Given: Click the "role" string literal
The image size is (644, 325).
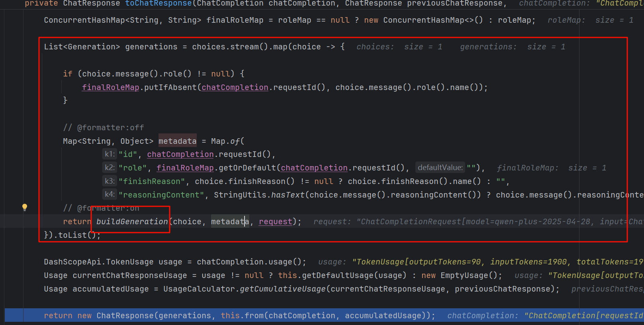Looking at the screenshot, I should (x=133, y=168).
